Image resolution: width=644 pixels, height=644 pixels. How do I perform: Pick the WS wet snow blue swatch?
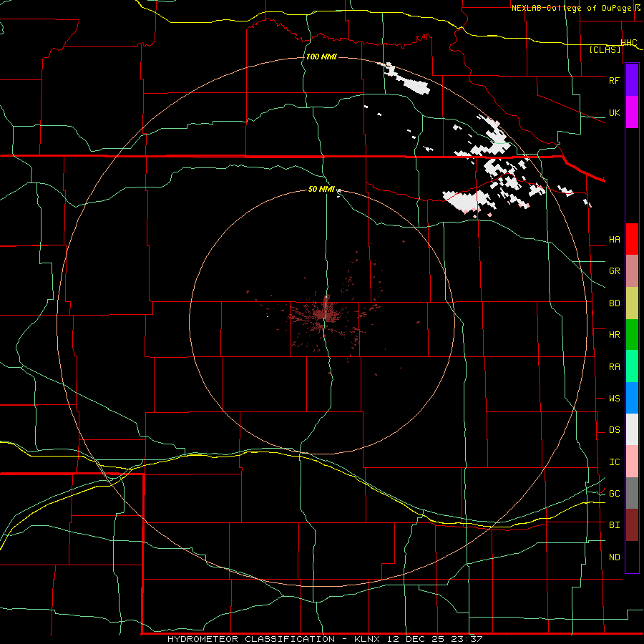tap(632, 398)
